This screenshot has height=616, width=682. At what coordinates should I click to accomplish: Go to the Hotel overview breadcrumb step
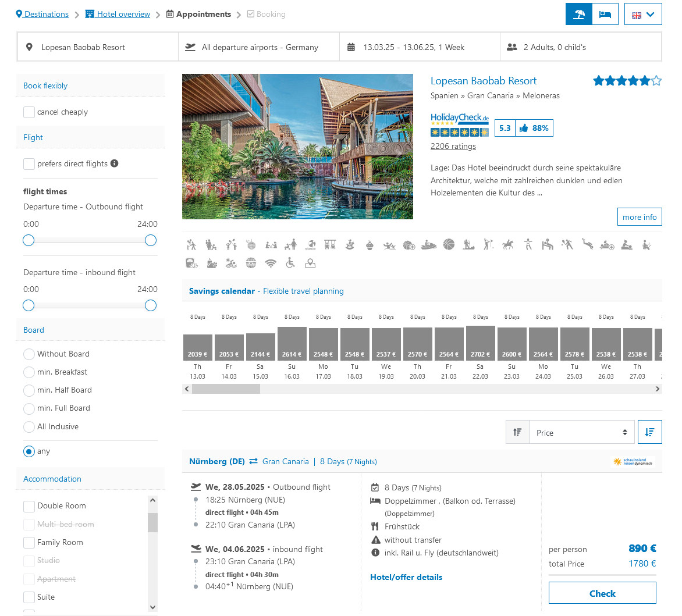pos(118,14)
